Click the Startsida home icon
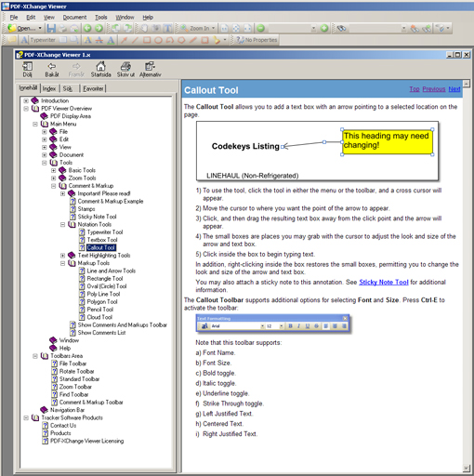Image resolution: width=474 pixels, height=476 pixels. tap(100, 69)
